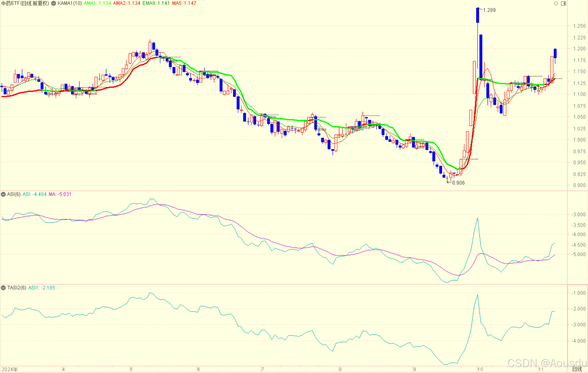Click the KAMA1(10) indicator name
The image size is (588, 373).
pyautogui.click(x=70, y=4)
